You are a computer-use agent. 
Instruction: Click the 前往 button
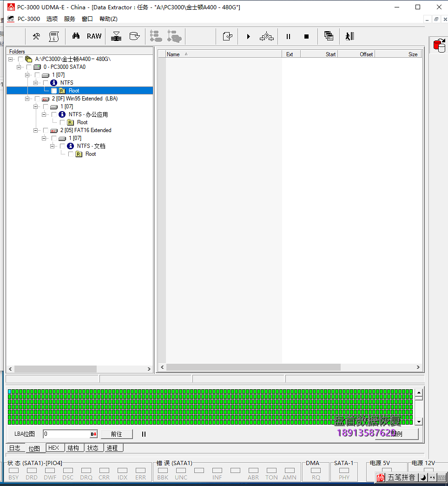pos(117,434)
